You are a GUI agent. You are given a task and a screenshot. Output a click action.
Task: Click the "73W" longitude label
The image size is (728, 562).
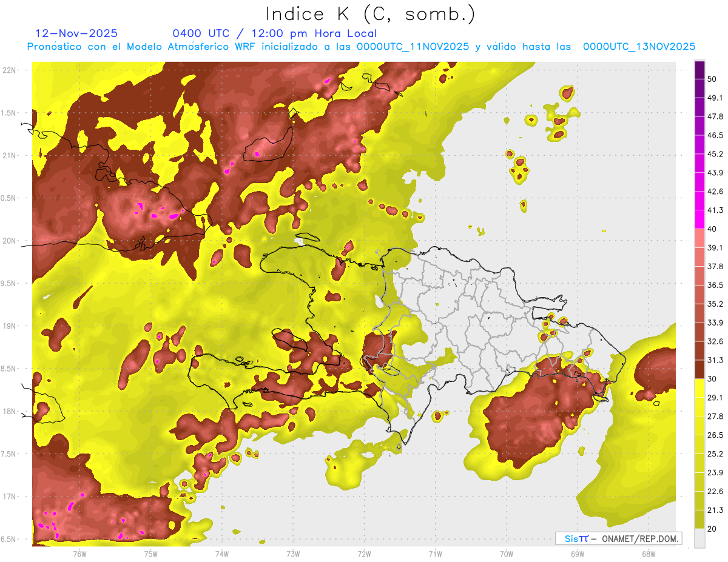(293, 554)
